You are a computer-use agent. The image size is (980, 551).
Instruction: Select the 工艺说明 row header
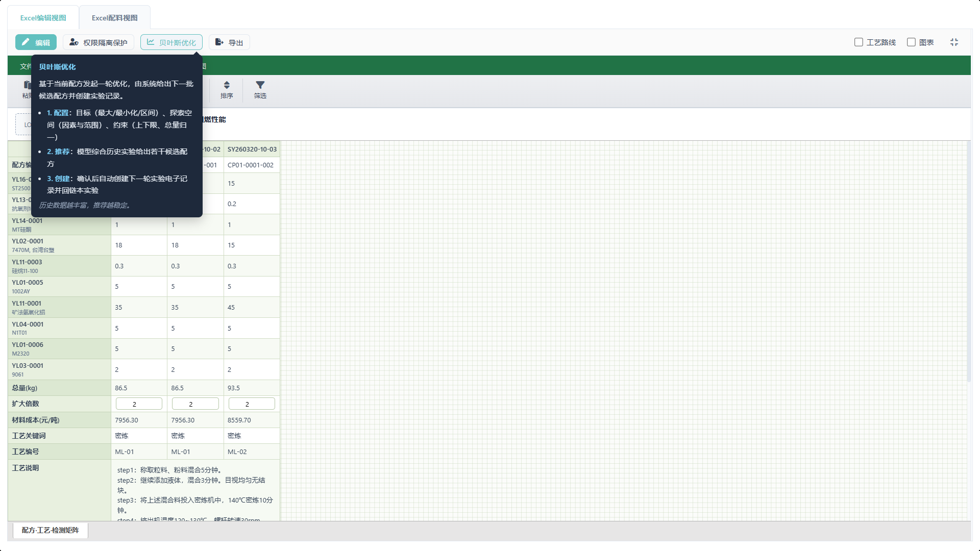pos(60,490)
